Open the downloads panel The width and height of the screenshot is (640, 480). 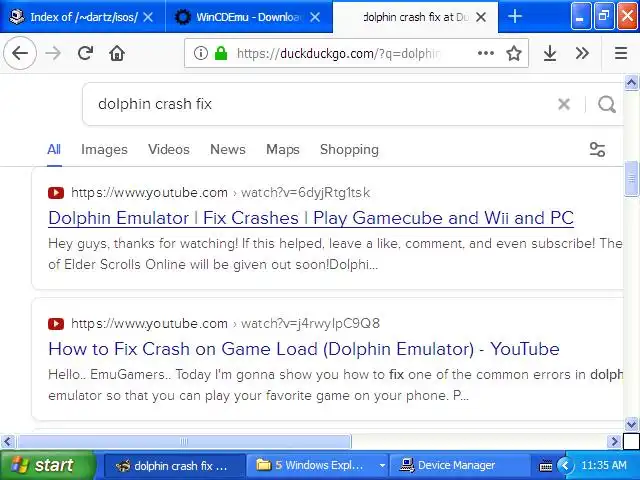point(550,53)
